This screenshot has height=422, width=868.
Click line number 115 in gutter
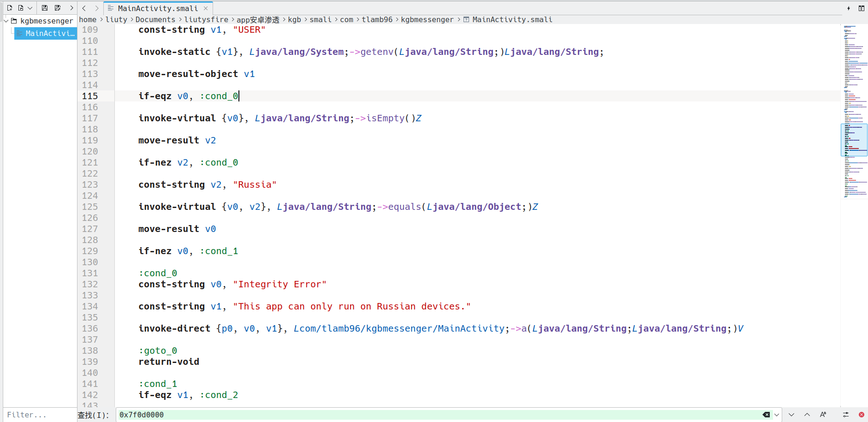tap(90, 96)
